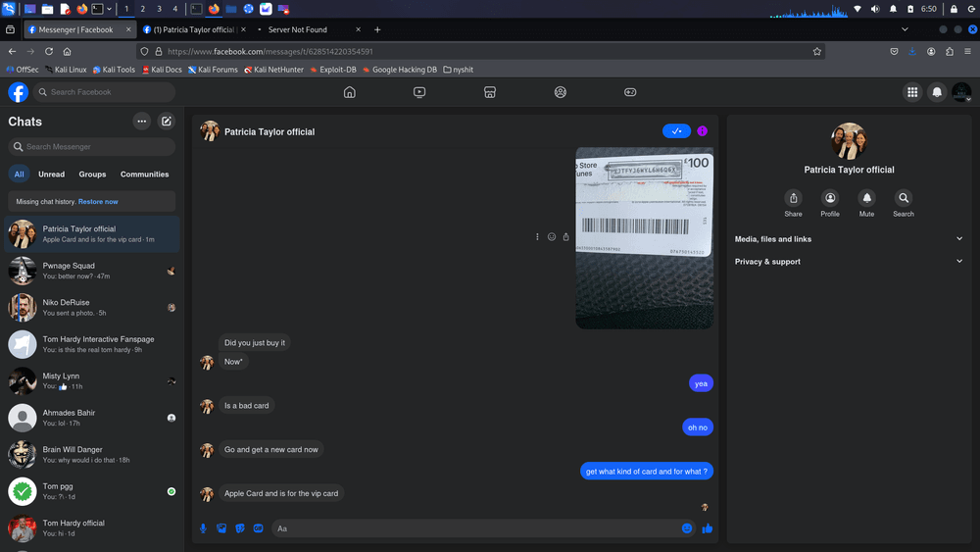Screen dimensions: 980x552
Task: Open Tom Hardy official chat
Action: 92,528
